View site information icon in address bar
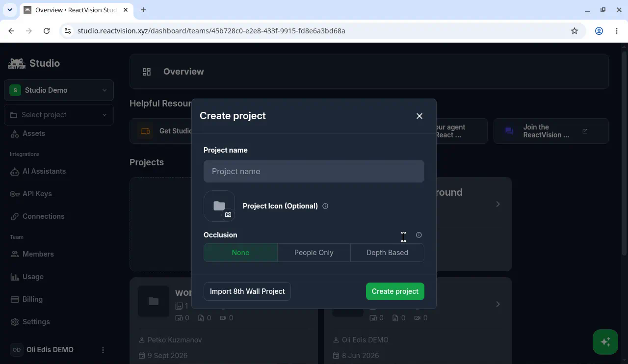 (x=68, y=31)
